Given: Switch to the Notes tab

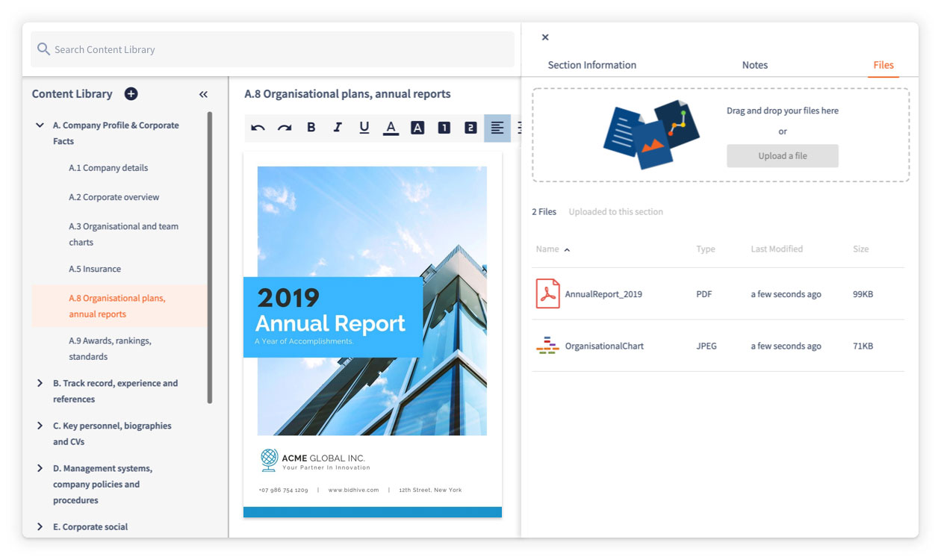Looking at the screenshot, I should coord(755,65).
